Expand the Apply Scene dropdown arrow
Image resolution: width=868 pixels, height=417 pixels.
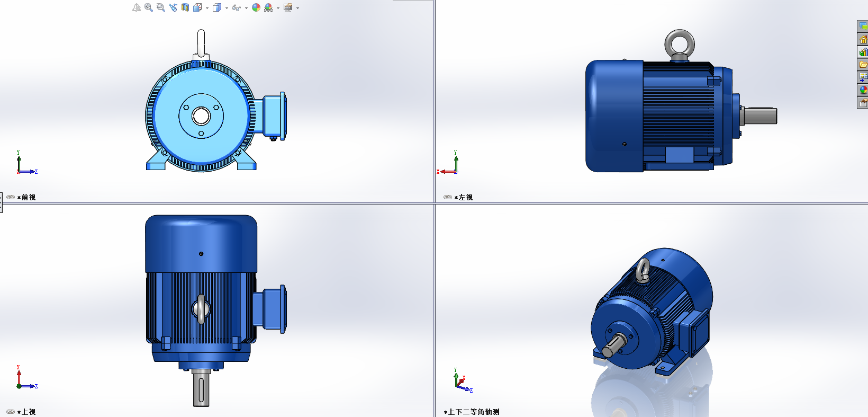[278, 8]
